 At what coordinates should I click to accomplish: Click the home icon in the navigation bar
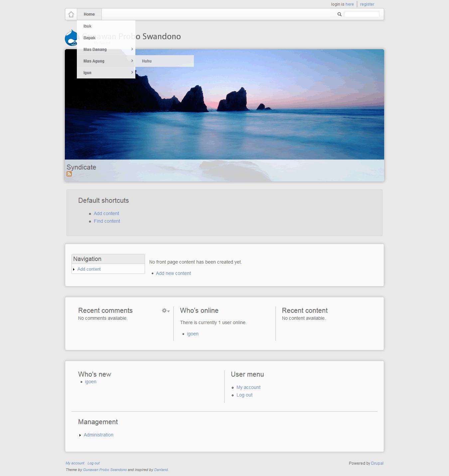click(71, 14)
